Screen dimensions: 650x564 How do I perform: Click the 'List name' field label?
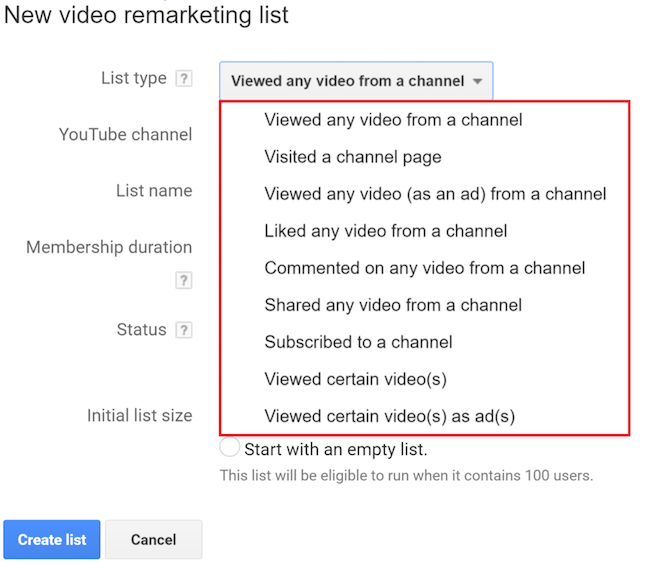pos(154,191)
